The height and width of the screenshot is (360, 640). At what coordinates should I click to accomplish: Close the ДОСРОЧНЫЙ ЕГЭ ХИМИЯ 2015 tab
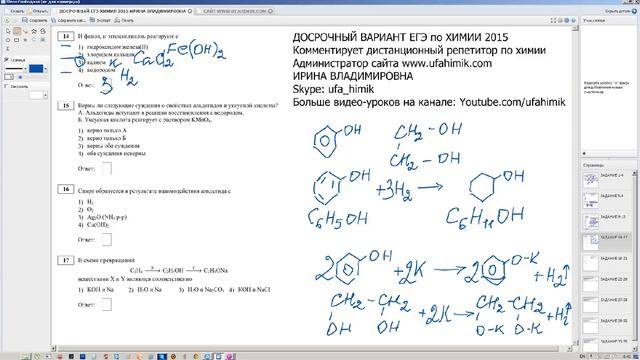(x=190, y=11)
